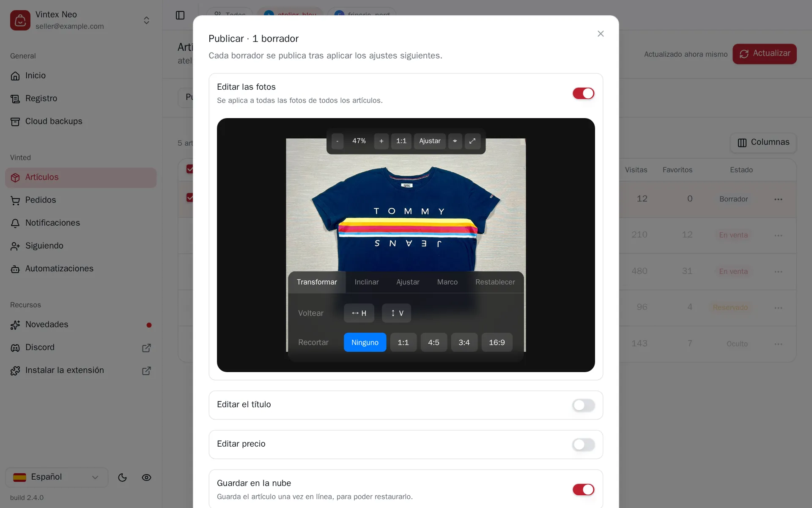Open the three-dot menu for the 210-visits row
Screen dimensions: 812x508
pyautogui.click(x=778, y=235)
